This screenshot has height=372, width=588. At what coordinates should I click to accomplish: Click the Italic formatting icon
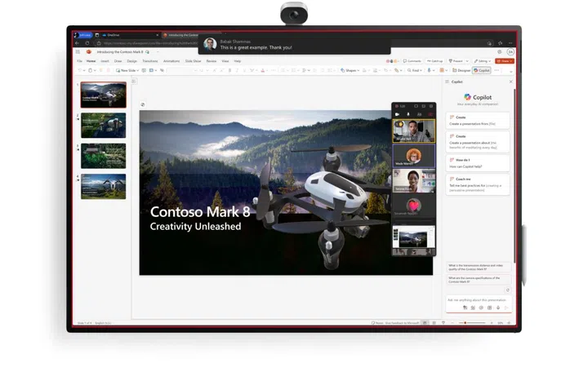coord(237,70)
